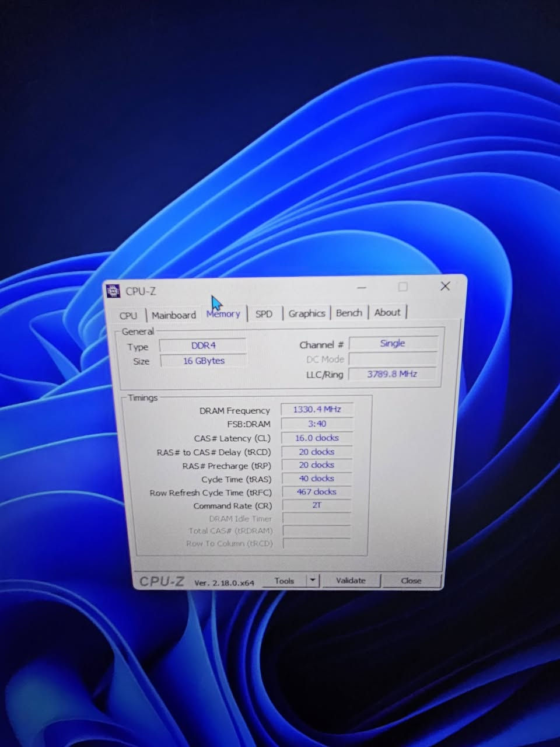This screenshot has width=560, height=747.
Task: Open the Mainboard tab
Action: [x=174, y=315]
